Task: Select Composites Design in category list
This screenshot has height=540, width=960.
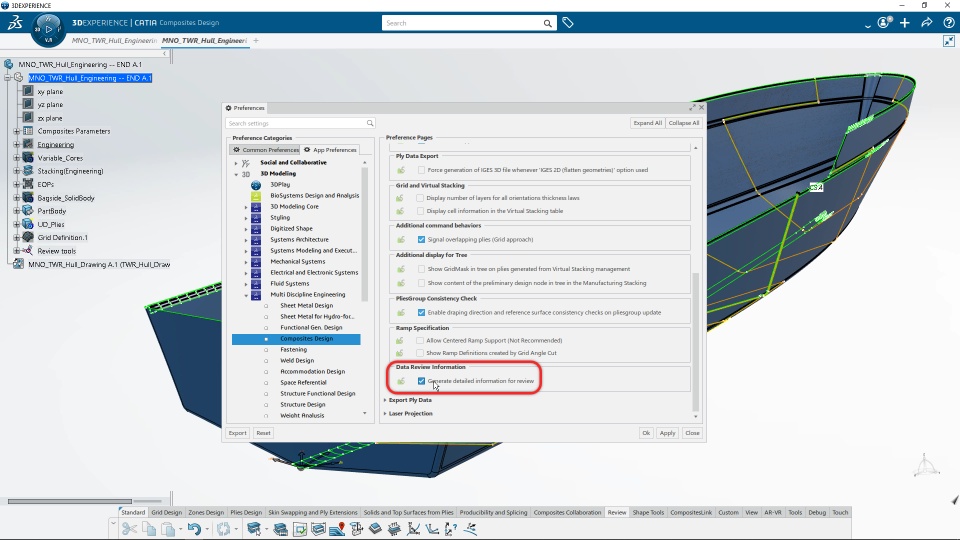Action: pos(296,339)
